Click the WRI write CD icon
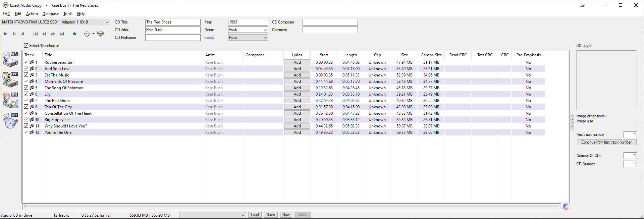This screenshot has width=644, height=219. click(x=10, y=121)
